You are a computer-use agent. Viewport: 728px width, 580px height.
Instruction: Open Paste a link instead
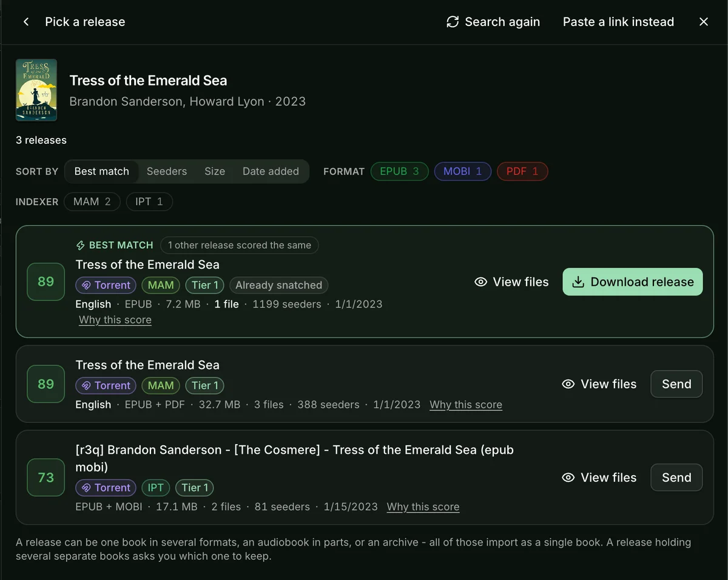point(618,22)
